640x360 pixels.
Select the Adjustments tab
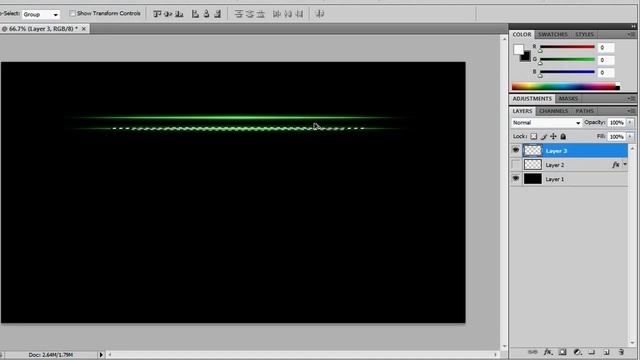pyautogui.click(x=532, y=99)
